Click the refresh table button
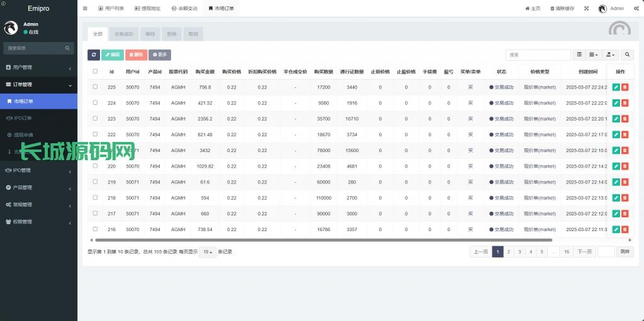644x321 pixels. click(x=93, y=55)
